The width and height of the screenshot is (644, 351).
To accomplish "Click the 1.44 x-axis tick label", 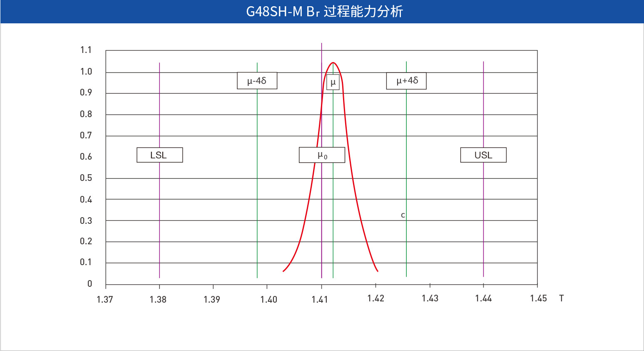I will point(483,298).
